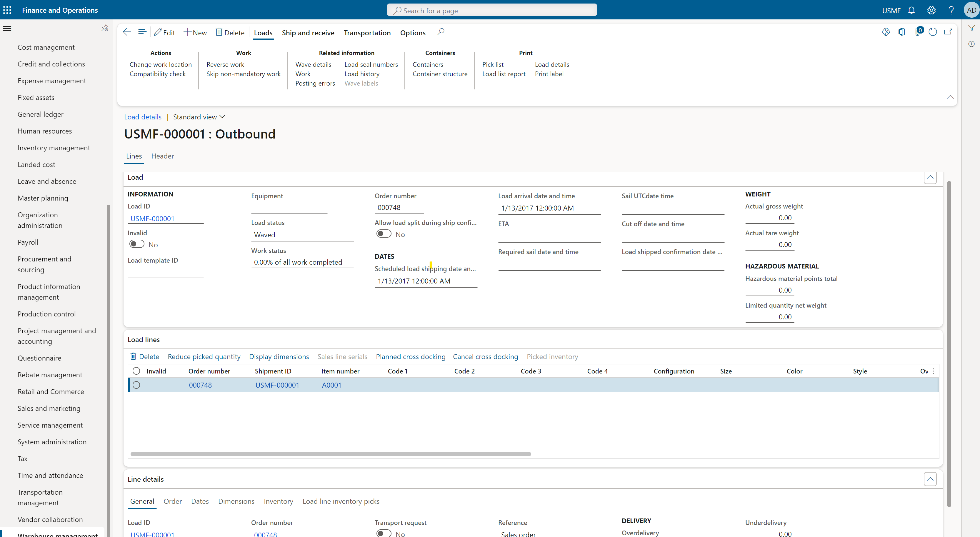Viewport: 980px width, 537px height.
Task: Refresh the current load page
Action: point(933,32)
